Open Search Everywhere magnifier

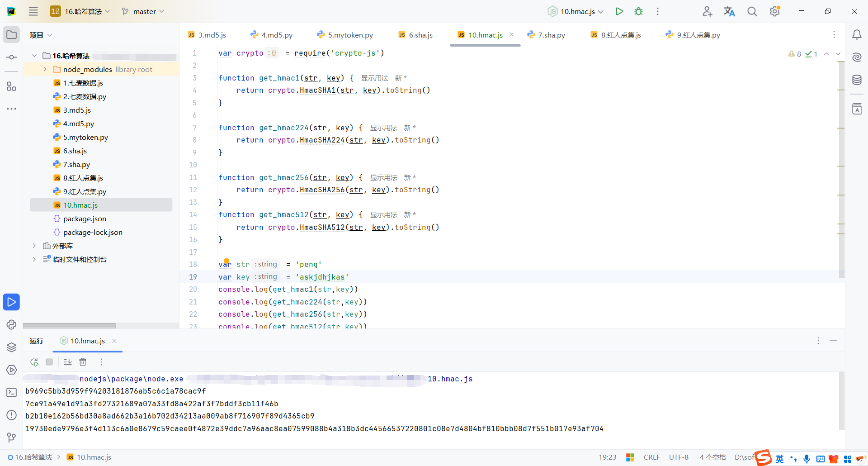(x=752, y=11)
